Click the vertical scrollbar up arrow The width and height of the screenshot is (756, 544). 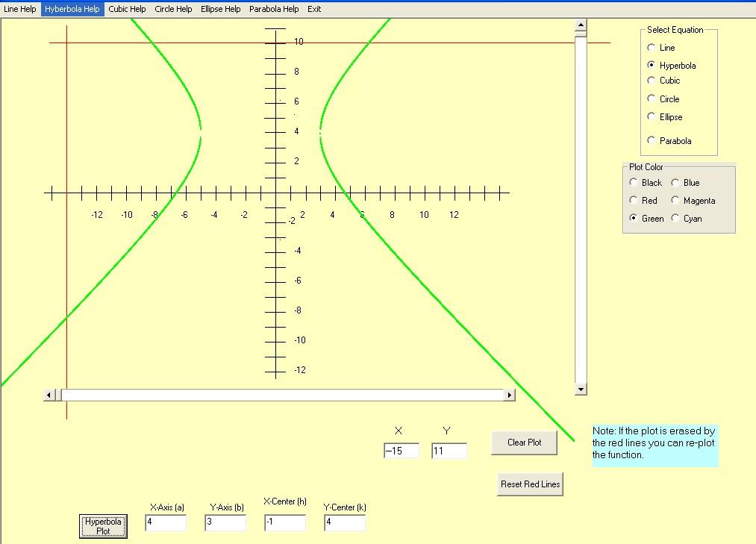coord(581,25)
